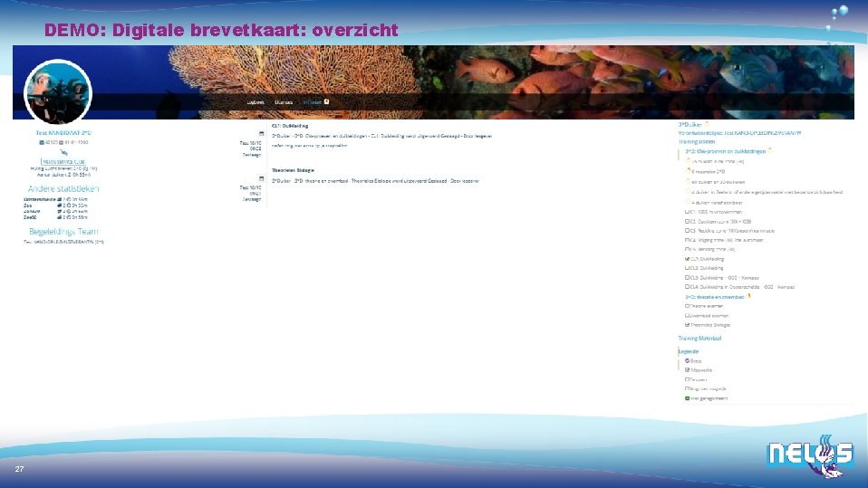This screenshot has height=488, width=868.
Task: Click the calendar icon beside Theorieles Biologie entry
Action: pos(261,178)
